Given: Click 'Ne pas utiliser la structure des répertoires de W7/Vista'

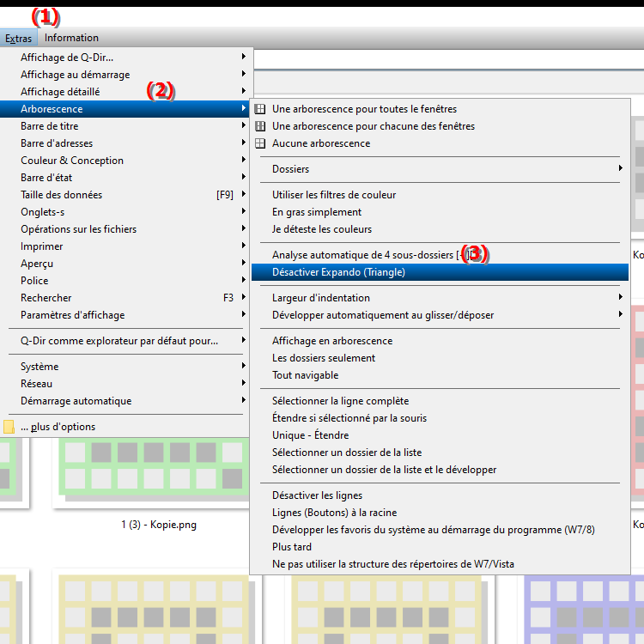Looking at the screenshot, I should tap(440, 564).
